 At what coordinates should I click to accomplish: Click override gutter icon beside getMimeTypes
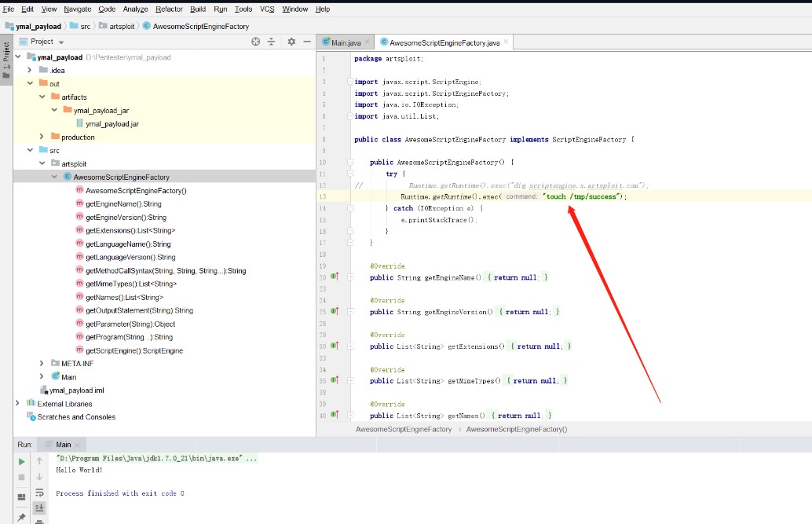click(x=335, y=380)
